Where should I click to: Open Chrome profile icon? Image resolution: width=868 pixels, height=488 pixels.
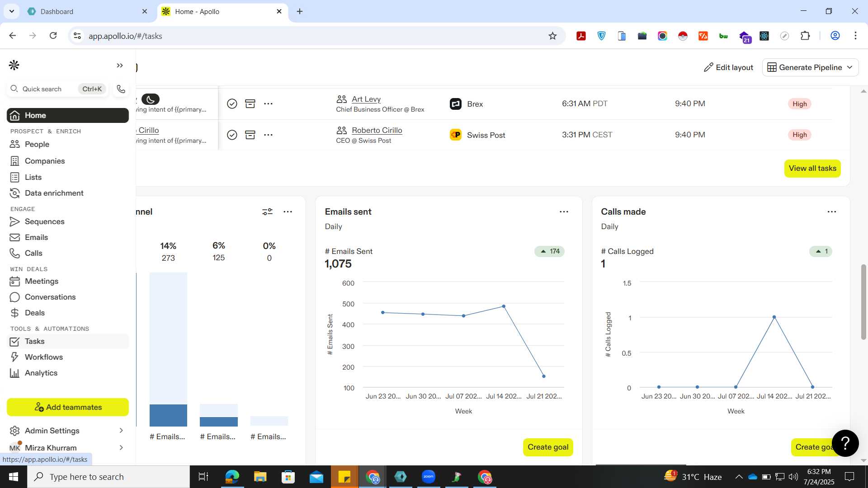[835, 36]
